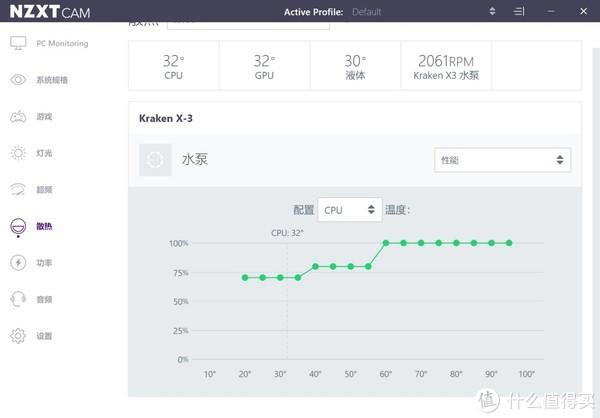
Task: Open 系统规格 via the eye icon
Action: click(18, 80)
